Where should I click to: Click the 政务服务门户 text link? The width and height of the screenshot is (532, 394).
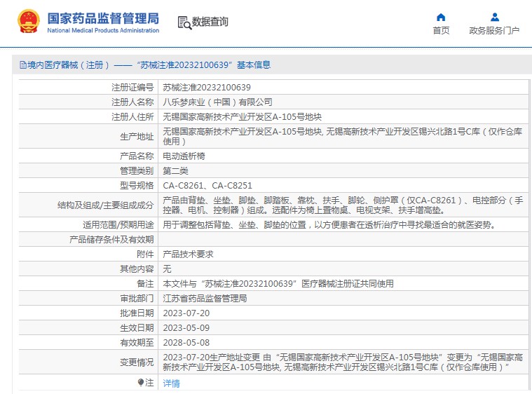(x=494, y=31)
